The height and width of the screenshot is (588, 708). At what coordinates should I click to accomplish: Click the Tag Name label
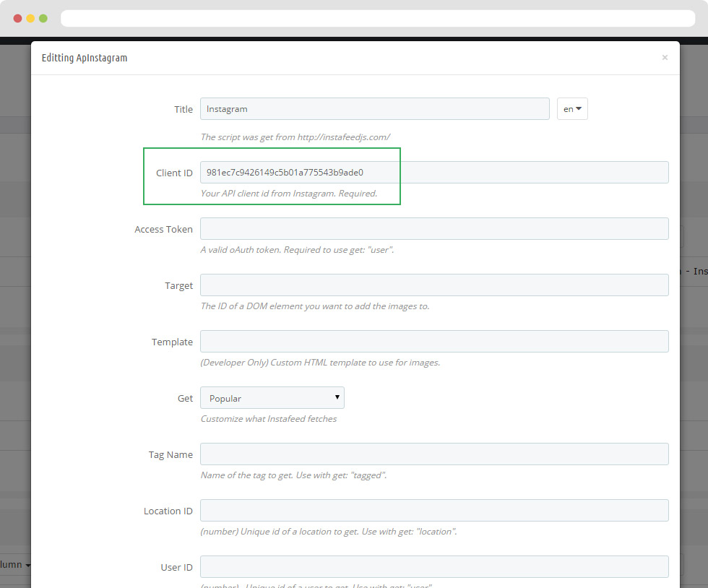click(x=170, y=455)
